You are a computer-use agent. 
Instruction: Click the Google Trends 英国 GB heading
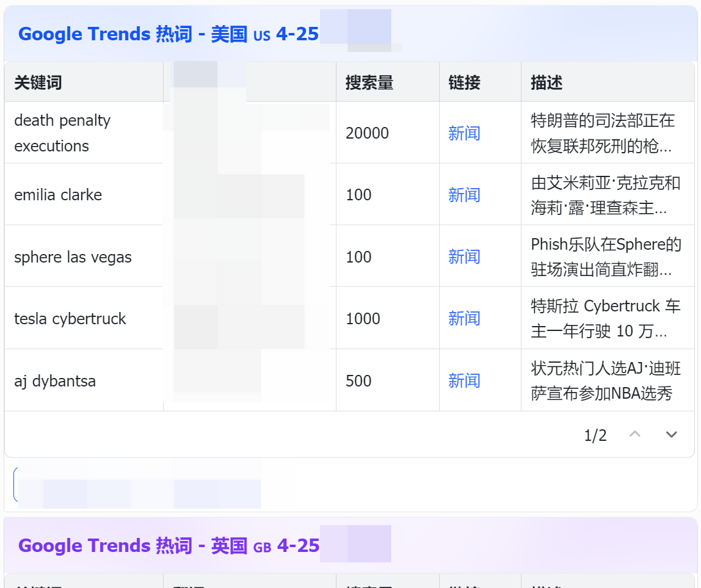coord(169,545)
